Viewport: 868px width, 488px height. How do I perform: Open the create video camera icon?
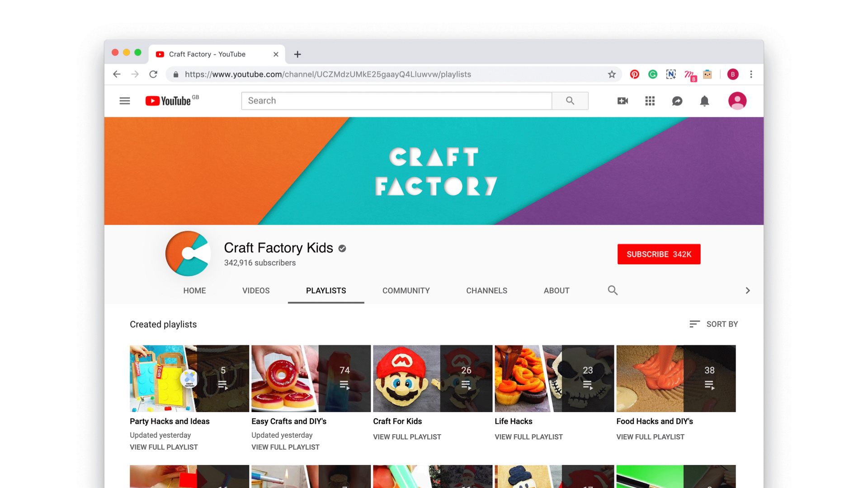pos(623,101)
